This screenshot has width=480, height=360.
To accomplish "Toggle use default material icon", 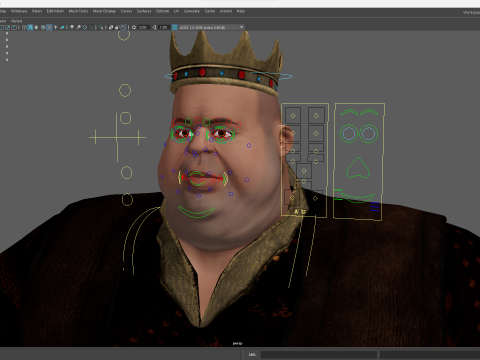I will [x=36, y=27].
